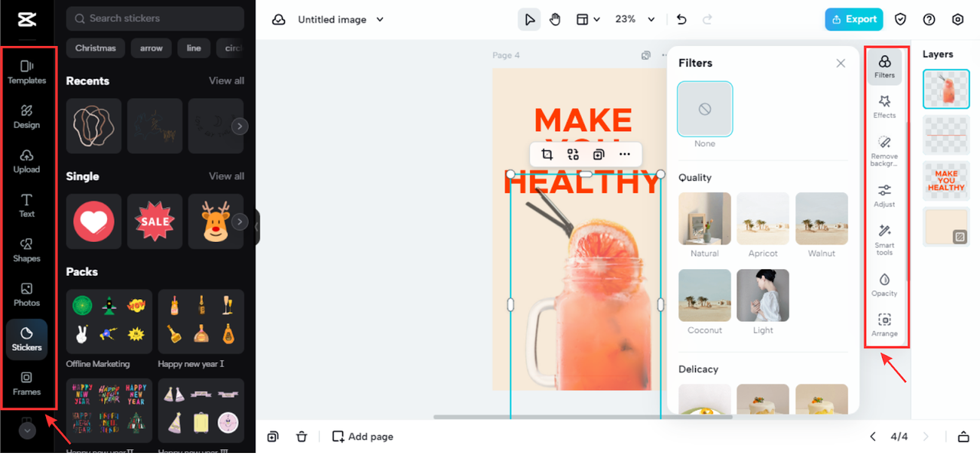The image size is (980, 456).
Task: Open the Upload sidebar tab
Action: tap(27, 161)
